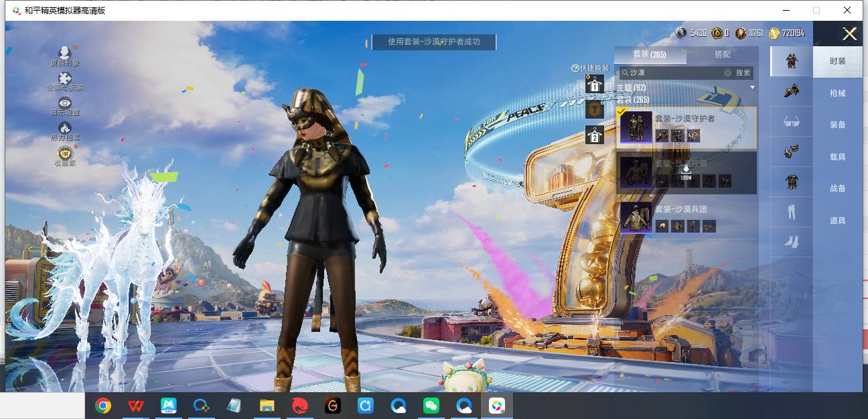The width and height of the screenshot is (868, 419).
Task: Open WPS Office from taskbar
Action: [x=135, y=406]
